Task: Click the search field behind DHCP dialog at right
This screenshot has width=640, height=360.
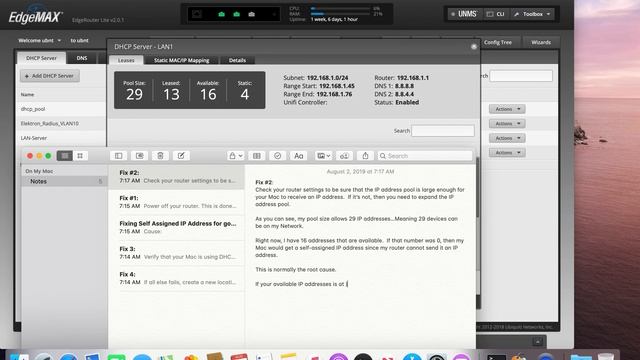Action: click(521, 76)
